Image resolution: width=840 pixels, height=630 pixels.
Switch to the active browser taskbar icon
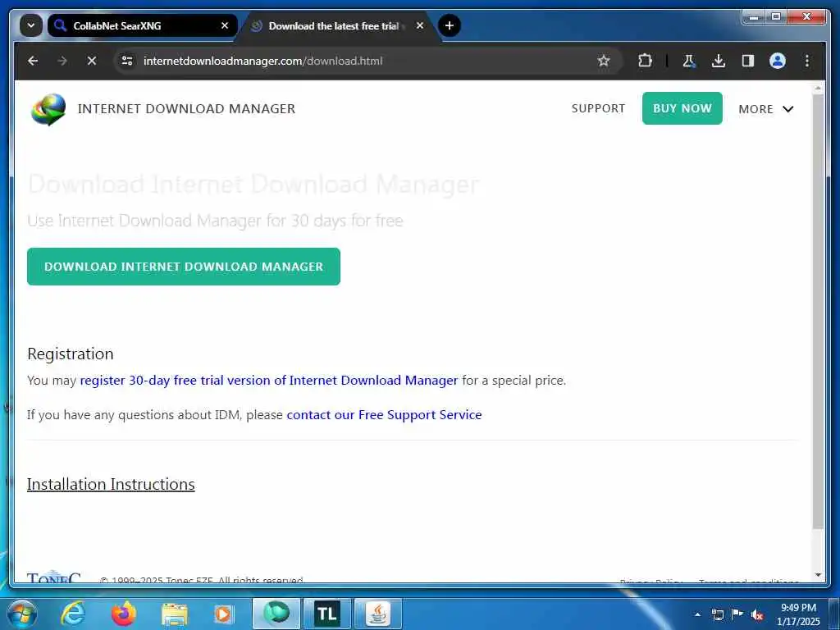[276, 614]
